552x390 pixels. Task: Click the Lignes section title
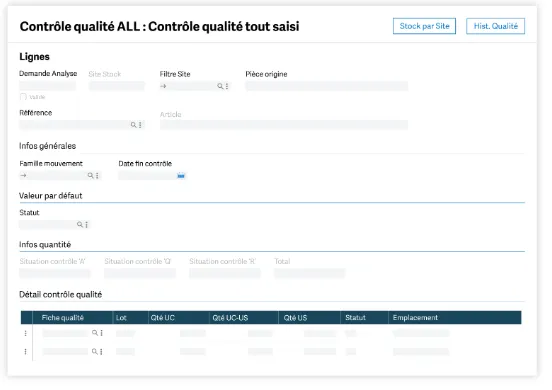[34, 57]
